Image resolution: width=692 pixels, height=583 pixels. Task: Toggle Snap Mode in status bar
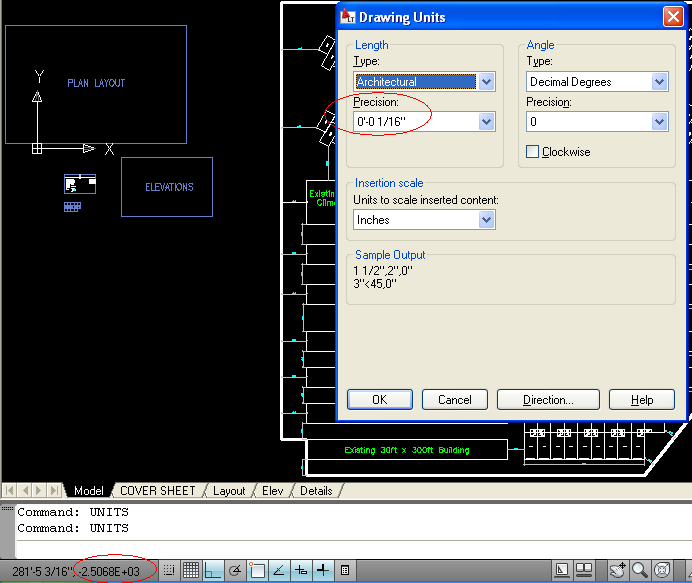click(169, 570)
